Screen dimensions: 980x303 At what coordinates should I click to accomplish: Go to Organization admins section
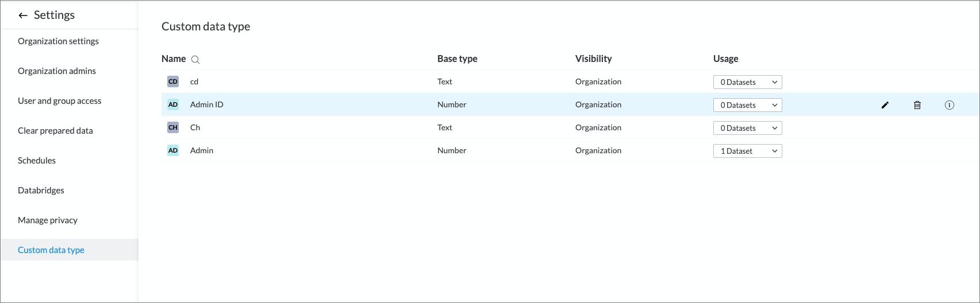point(57,71)
